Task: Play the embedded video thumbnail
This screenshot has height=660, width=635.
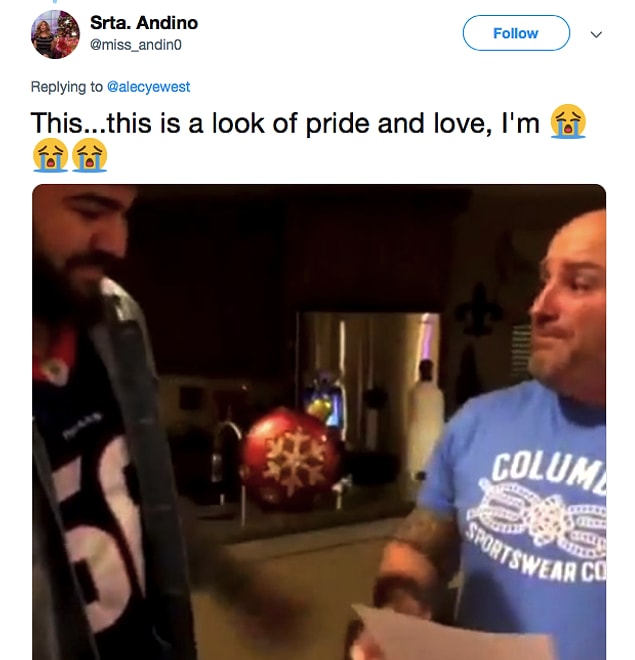Action: point(319,422)
